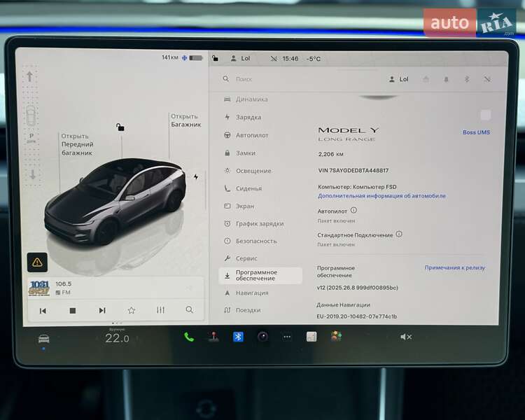Open the Phone app in the dock
Image resolution: width=525 pixels, height=420 pixels.
[x=189, y=337]
